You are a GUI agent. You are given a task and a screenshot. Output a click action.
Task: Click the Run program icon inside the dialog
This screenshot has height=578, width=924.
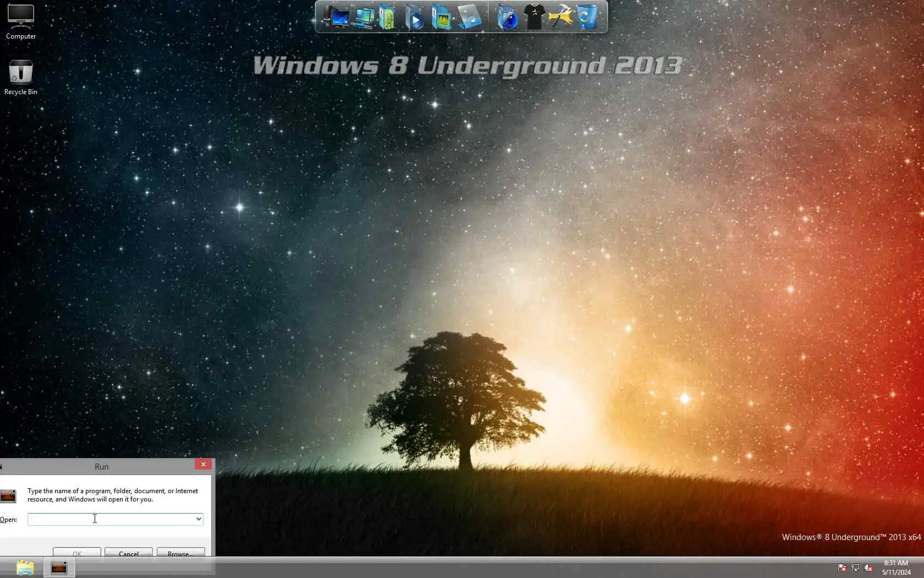tap(8, 496)
